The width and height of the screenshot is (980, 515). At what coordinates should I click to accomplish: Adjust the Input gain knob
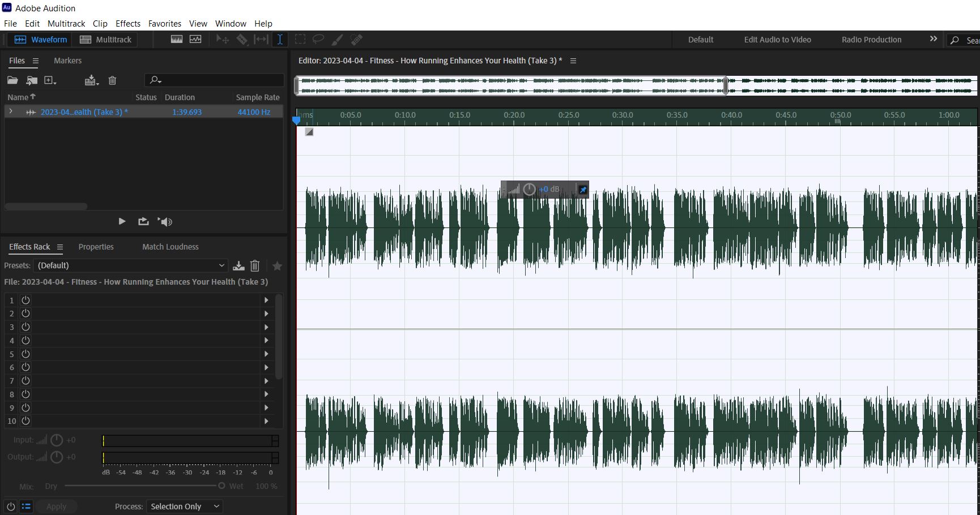(x=57, y=440)
